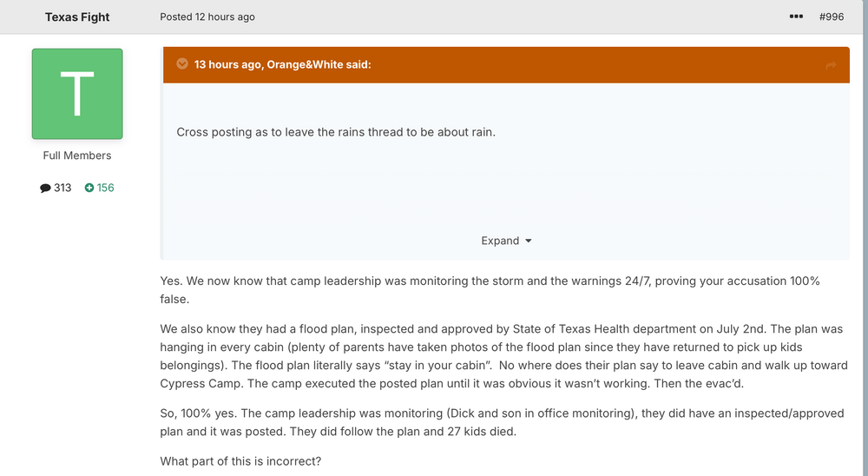Image resolution: width=868 pixels, height=476 pixels.
Task: Click the 156 reputation score
Action: coord(105,188)
